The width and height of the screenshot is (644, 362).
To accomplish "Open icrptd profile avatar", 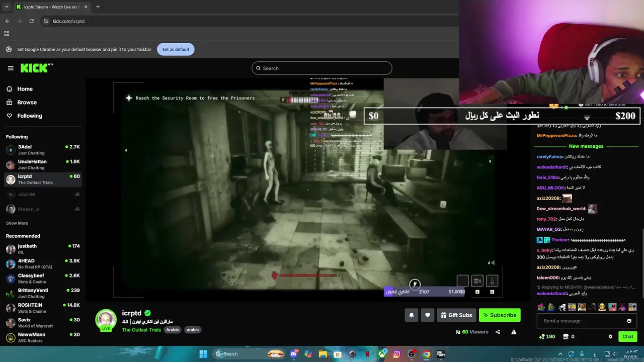I will tap(106, 320).
